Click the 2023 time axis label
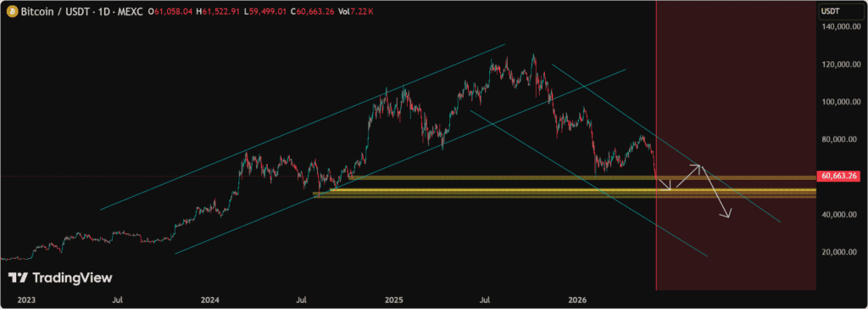The image size is (868, 309). 26,301
